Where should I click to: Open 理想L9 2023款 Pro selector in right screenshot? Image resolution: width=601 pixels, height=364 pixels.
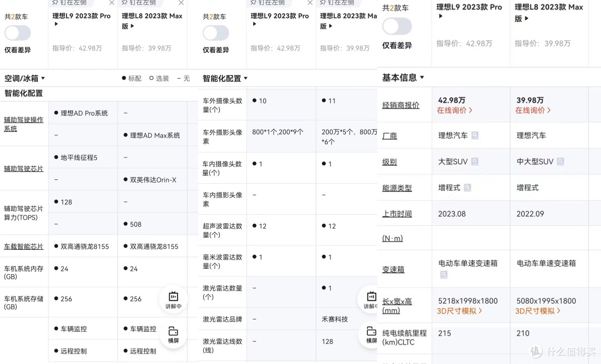[469, 11]
